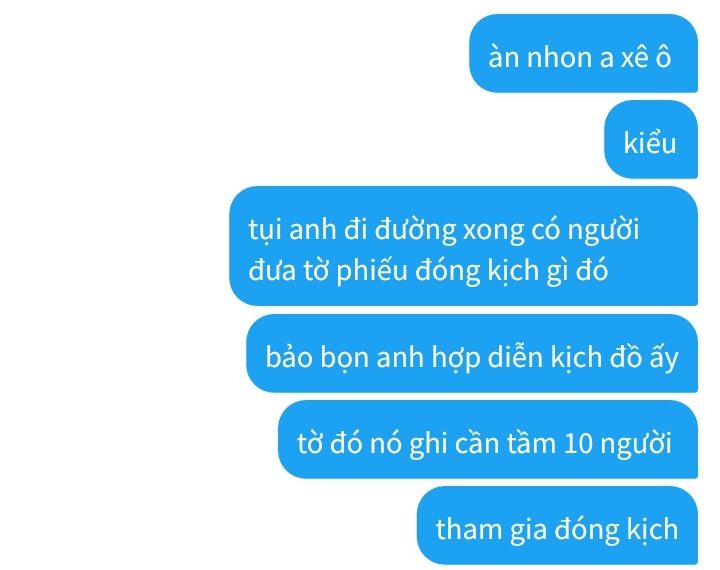Click the word 'phiếu' in the long message
The width and height of the screenshot is (720, 570).
[x=371, y=270]
